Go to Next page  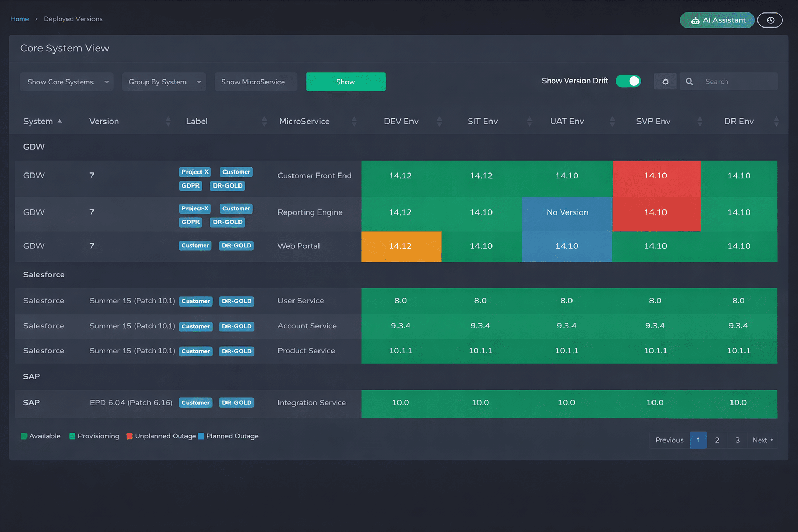tap(762, 440)
